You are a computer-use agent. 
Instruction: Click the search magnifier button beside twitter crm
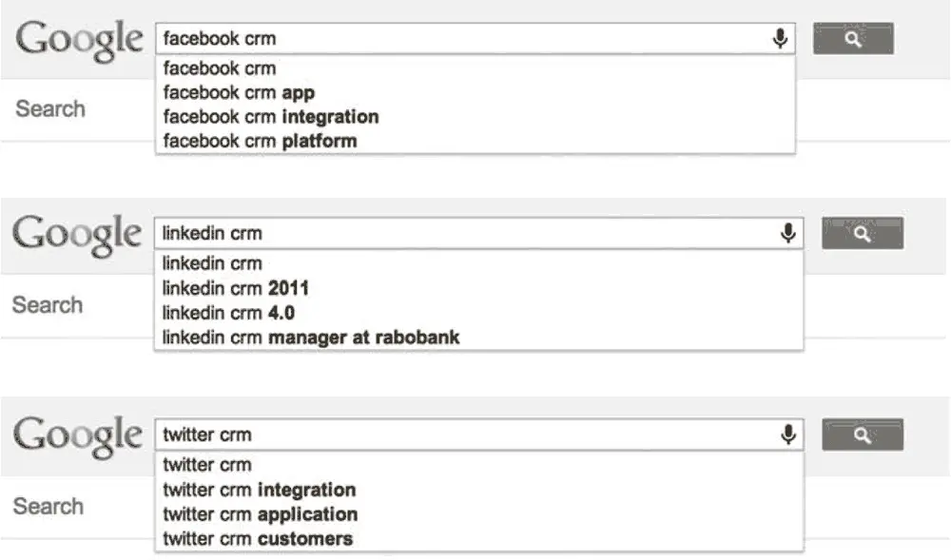863,434
